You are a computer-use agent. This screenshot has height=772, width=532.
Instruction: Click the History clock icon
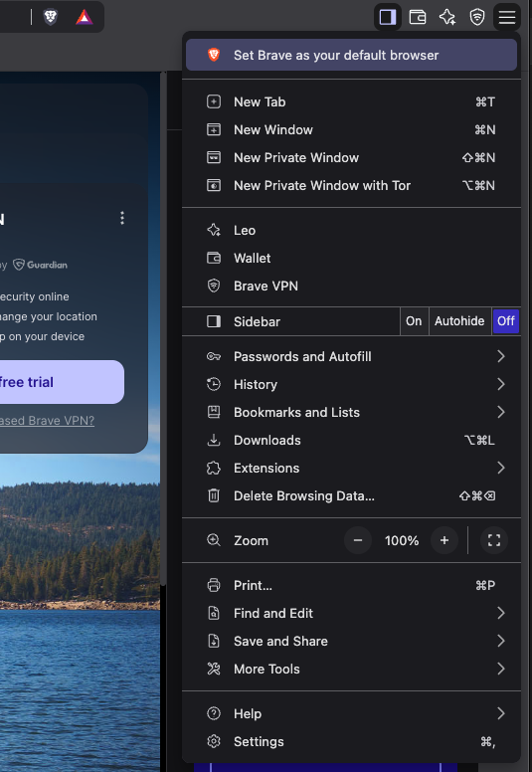pos(214,384)
